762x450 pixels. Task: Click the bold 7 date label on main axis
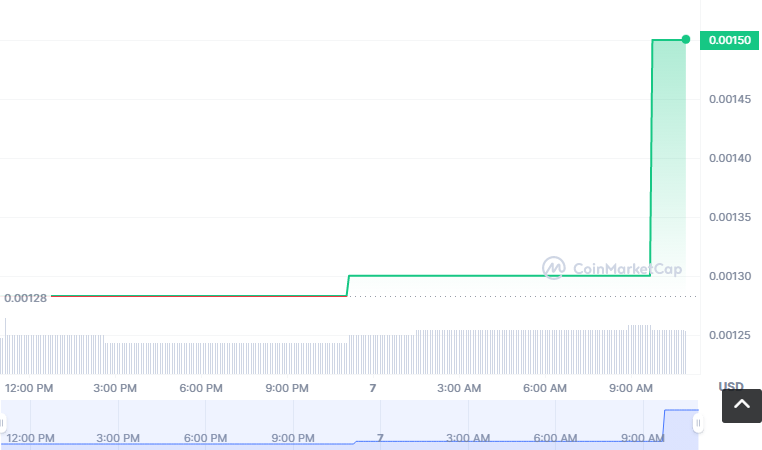(x=373, y=388)
